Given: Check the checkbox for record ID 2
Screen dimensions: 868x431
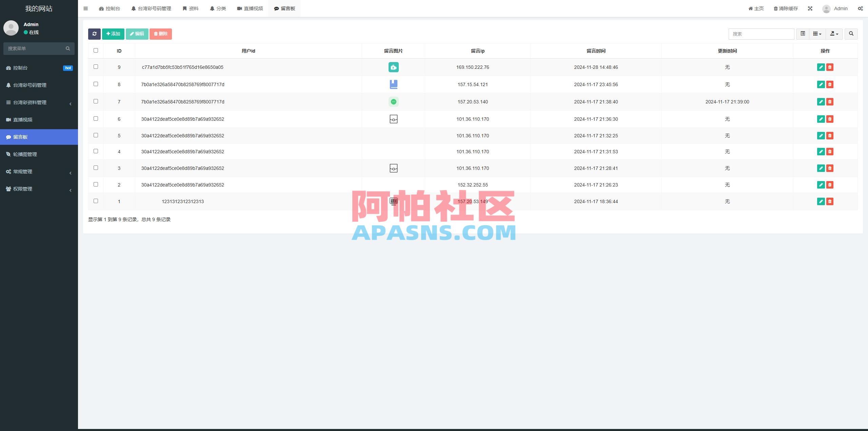Looking at the screenshot, I should pyautogui.click(x=96, y=184).
